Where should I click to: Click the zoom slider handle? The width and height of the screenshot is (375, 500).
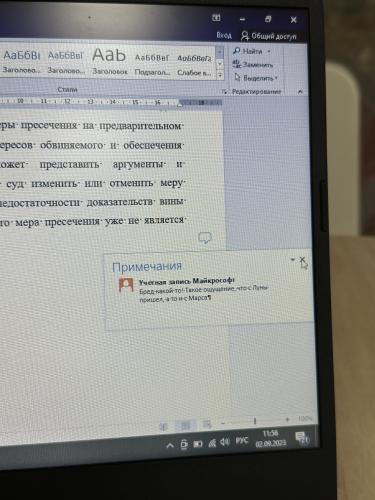(x=255, y=421)
